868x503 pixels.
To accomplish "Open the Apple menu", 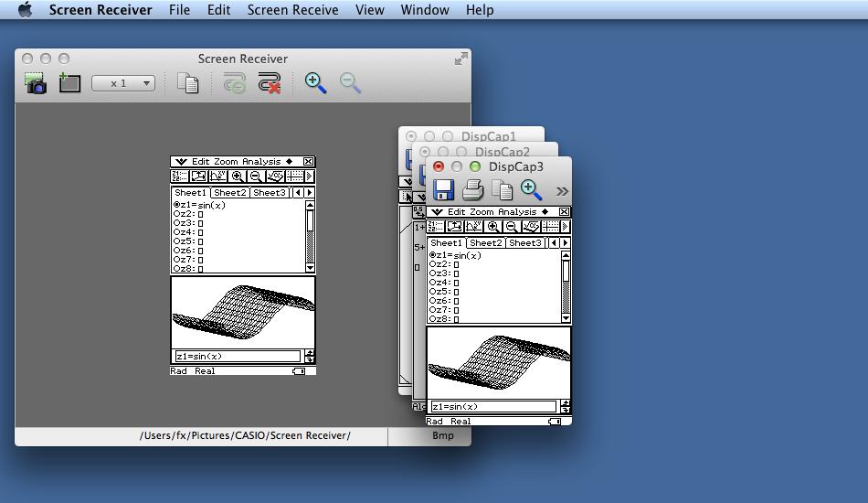I will (x=25, y=9).
